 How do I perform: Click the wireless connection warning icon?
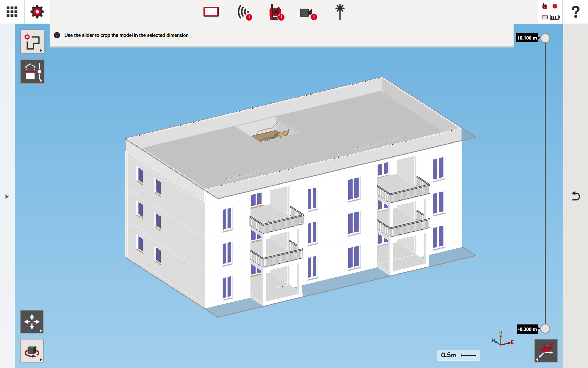tap(244, 13)
